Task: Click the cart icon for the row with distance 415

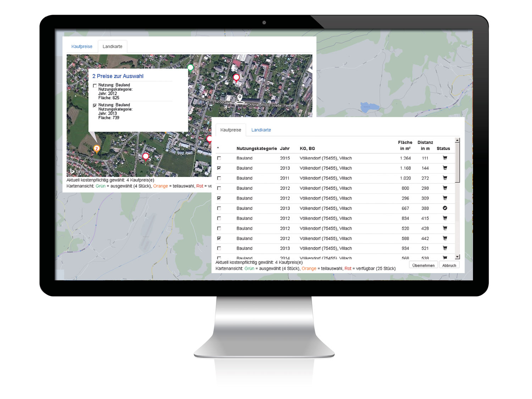Action: [445, 218]
